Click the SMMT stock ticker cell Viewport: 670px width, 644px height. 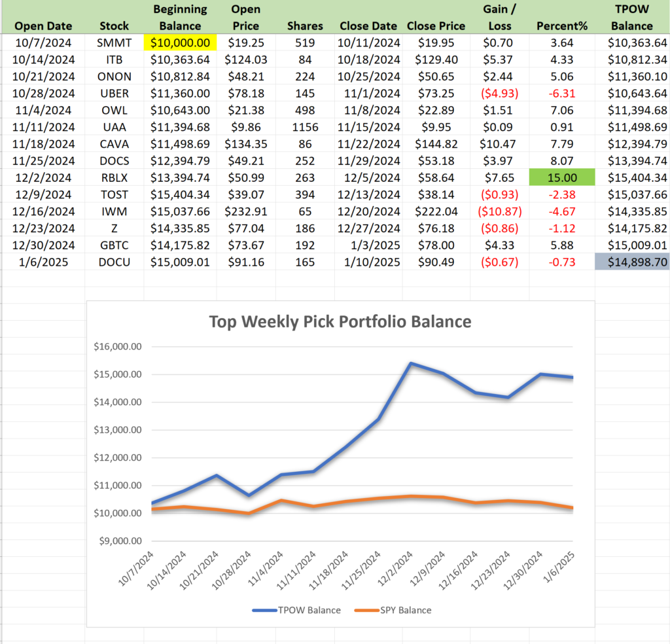pos(114,43)
